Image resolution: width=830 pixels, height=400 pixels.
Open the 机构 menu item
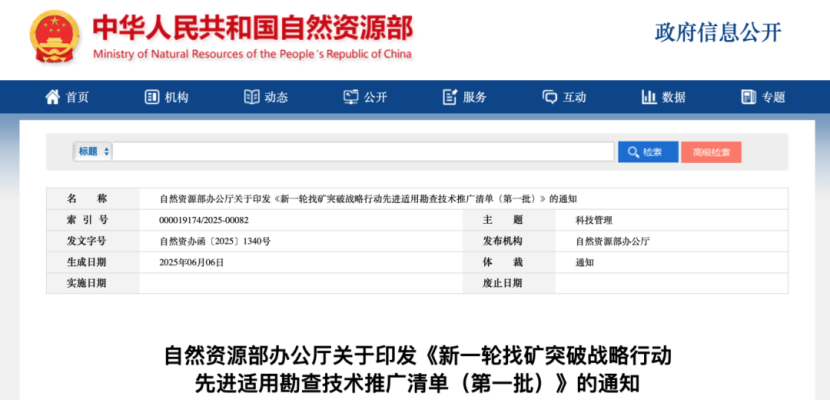(x=176, y=97)
